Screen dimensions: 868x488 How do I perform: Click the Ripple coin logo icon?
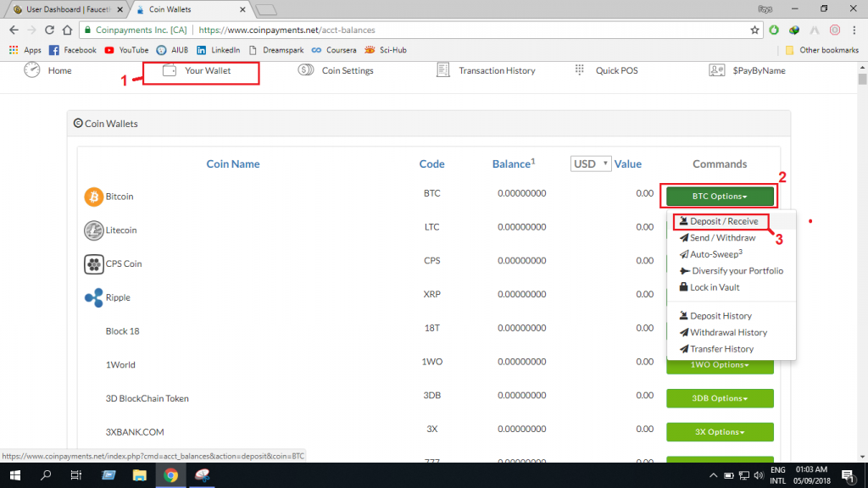93,298
